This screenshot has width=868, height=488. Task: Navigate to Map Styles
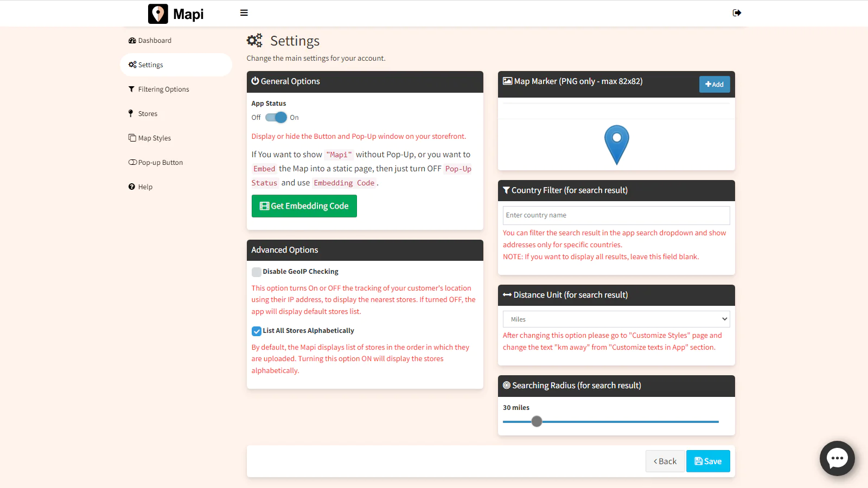(176, 138)
